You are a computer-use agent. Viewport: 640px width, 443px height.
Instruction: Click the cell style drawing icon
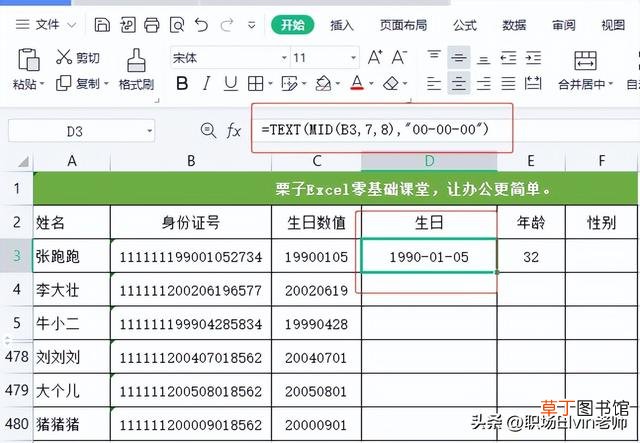pos(289,84)
